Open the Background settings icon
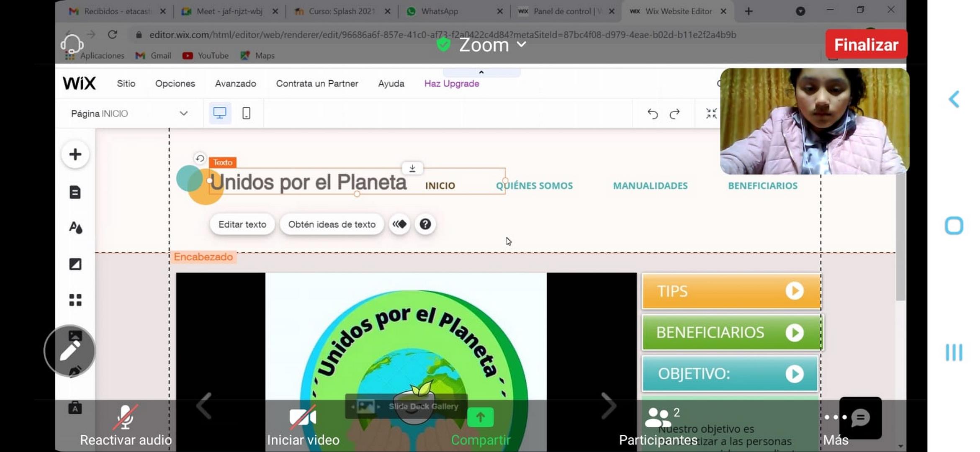 [75, 264]
